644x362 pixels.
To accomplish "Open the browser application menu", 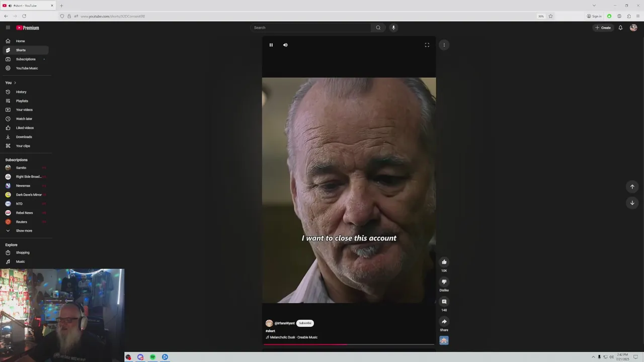I will 638,16.
